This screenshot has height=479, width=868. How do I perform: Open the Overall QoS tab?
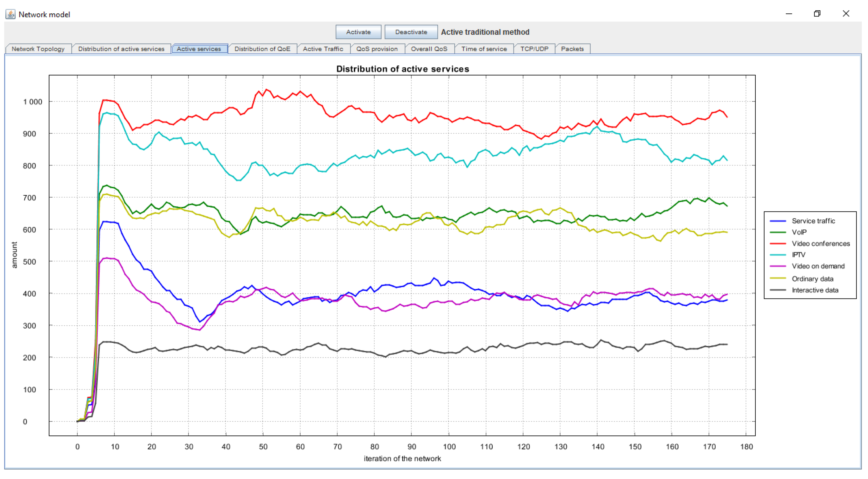[x=429, y=49]
